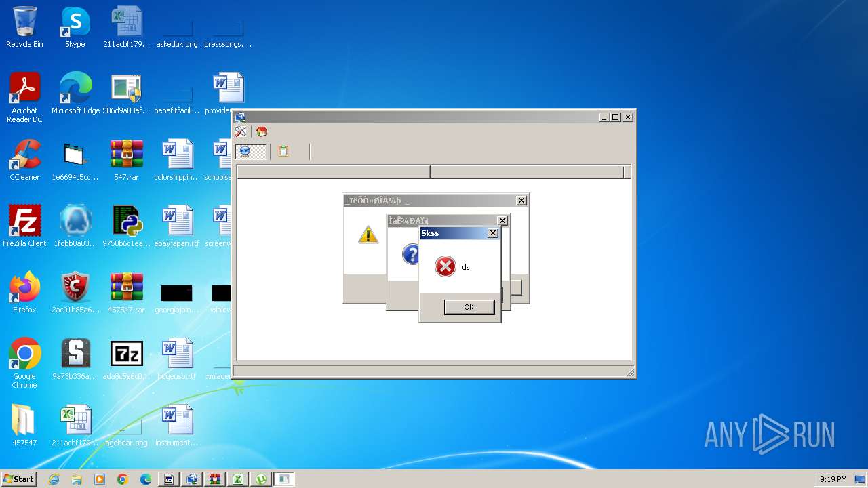Image resolution: width=868 pixels, height=488 pixels.
Task: Click the second blank column header in the list
Action: click(x=527, y=172)
